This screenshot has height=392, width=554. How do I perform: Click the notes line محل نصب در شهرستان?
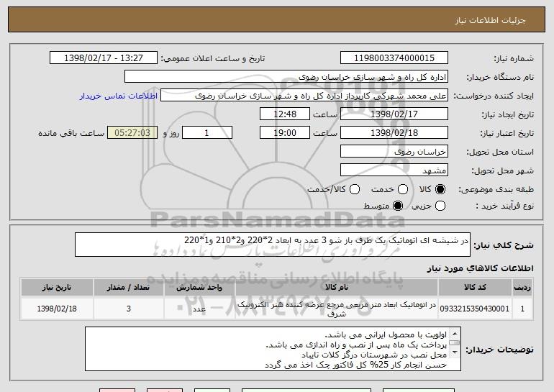[x=374, y=355]
